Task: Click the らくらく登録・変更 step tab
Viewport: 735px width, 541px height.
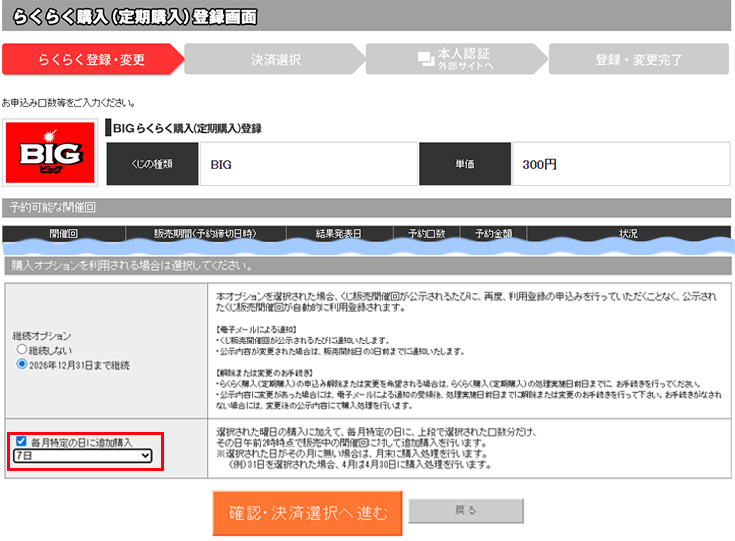Action: (x=91, y=59)
